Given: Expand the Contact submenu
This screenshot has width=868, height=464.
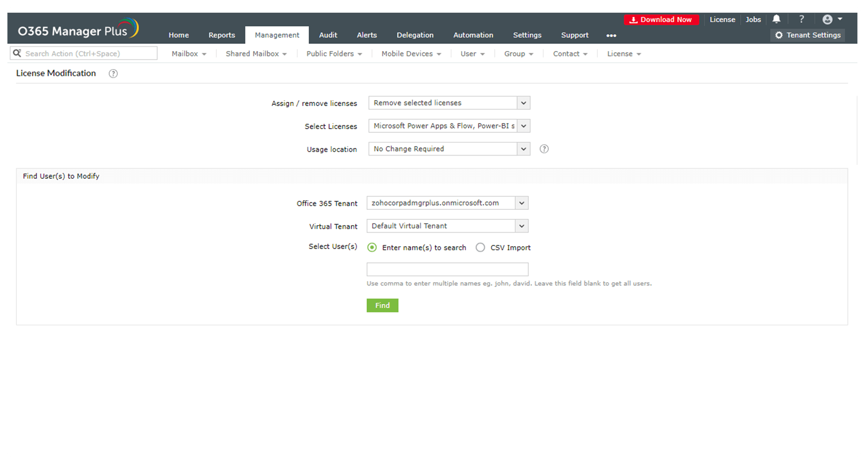Looking at the screenshot, I should pyautogui.click(x=570, y=54).
